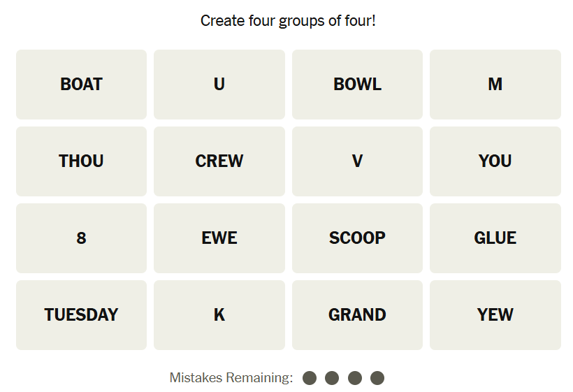Toggle the BOWL word tile
The width and height of the screenshot is (573, 392).
tap(357, 85)
